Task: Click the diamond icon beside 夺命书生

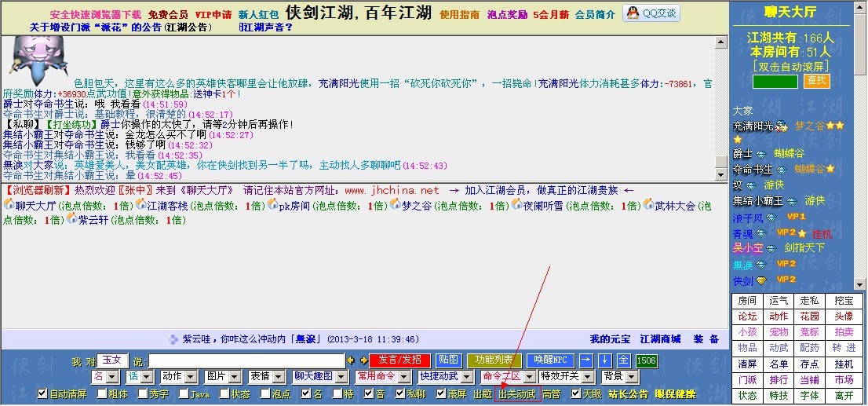Action: point(781,170)
